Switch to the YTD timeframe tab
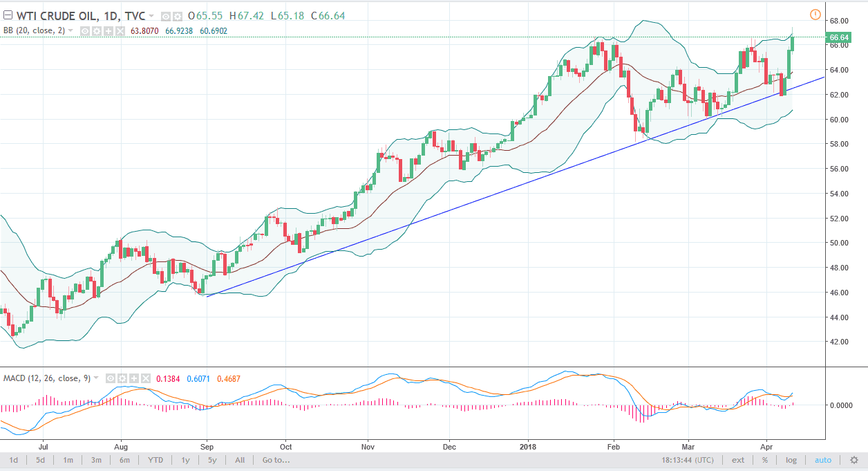This screenshot has width=868, height=471. (155, 460)
